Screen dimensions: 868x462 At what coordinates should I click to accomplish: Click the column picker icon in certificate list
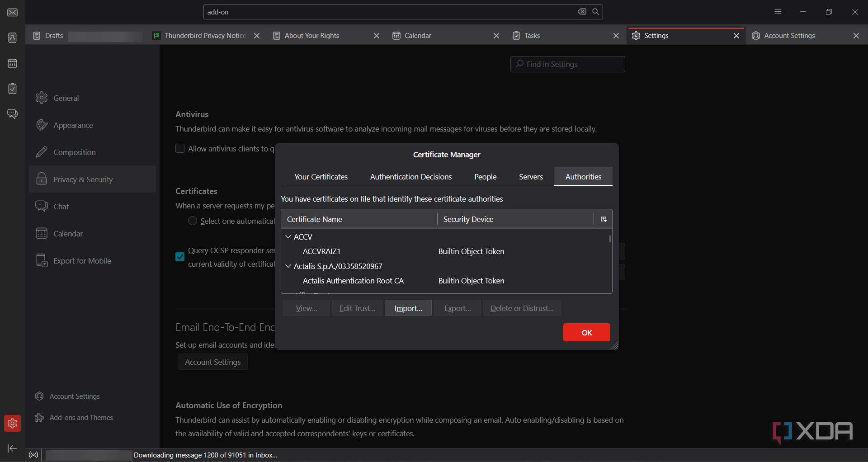604,219
